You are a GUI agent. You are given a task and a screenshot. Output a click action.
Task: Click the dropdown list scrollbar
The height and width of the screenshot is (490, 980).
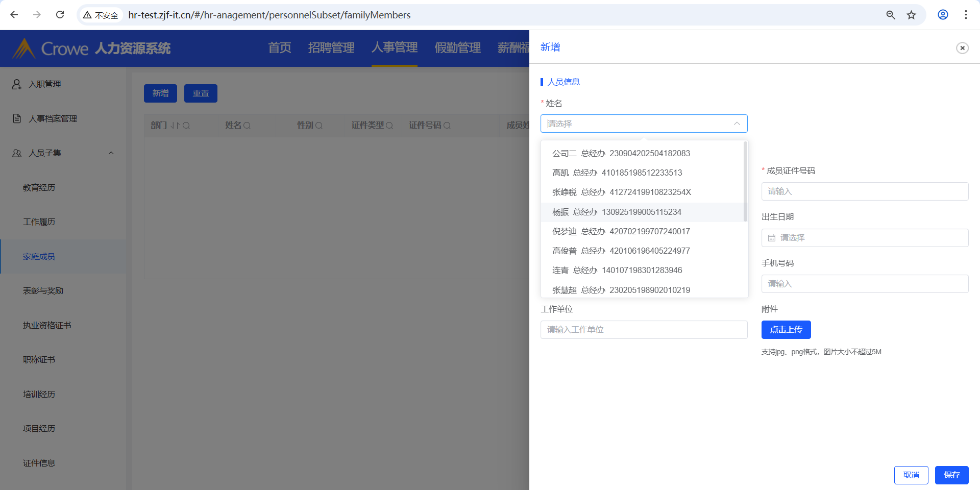745,182
